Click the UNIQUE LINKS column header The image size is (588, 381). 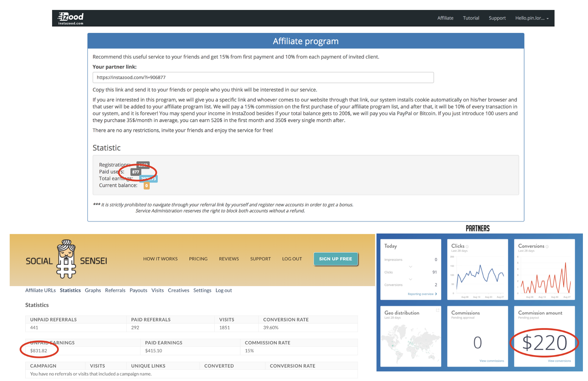148,366
